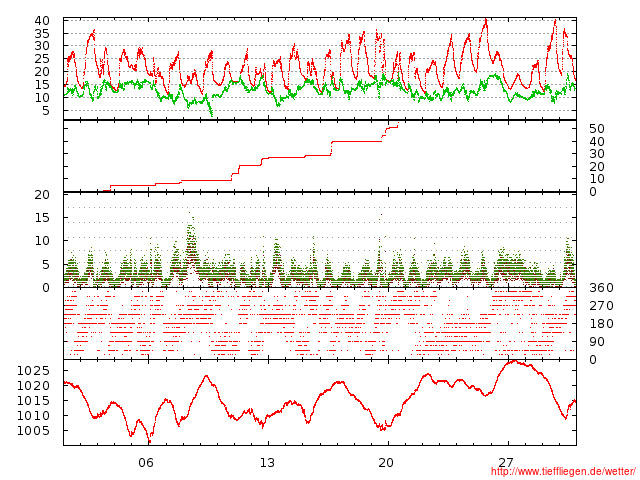The height and width of the screenshot is (480, 640).
Task: Click the 90 wind direction label
Action: tap(597, 342)
